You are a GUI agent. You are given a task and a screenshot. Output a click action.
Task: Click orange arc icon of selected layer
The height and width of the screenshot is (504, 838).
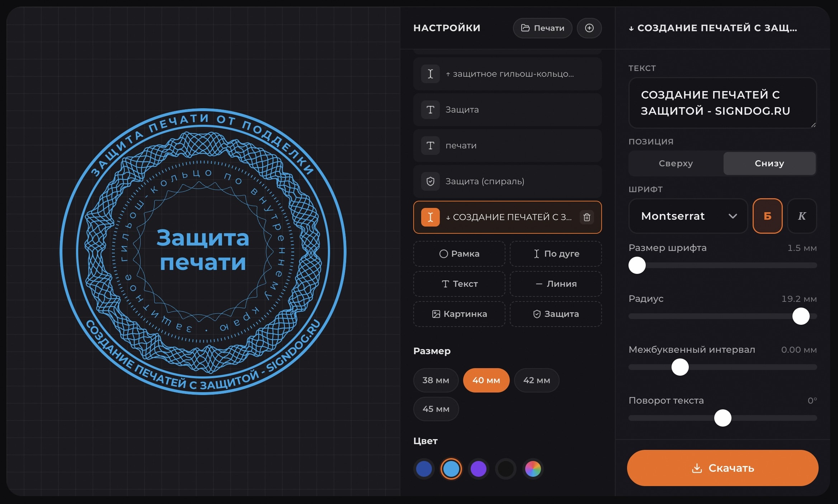click(430, 217)
